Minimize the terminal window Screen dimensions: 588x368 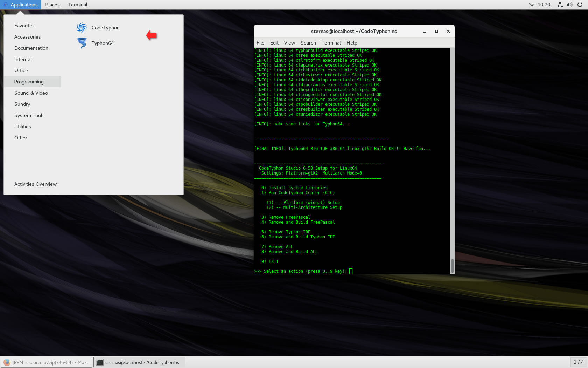click(x=425, y=31)
